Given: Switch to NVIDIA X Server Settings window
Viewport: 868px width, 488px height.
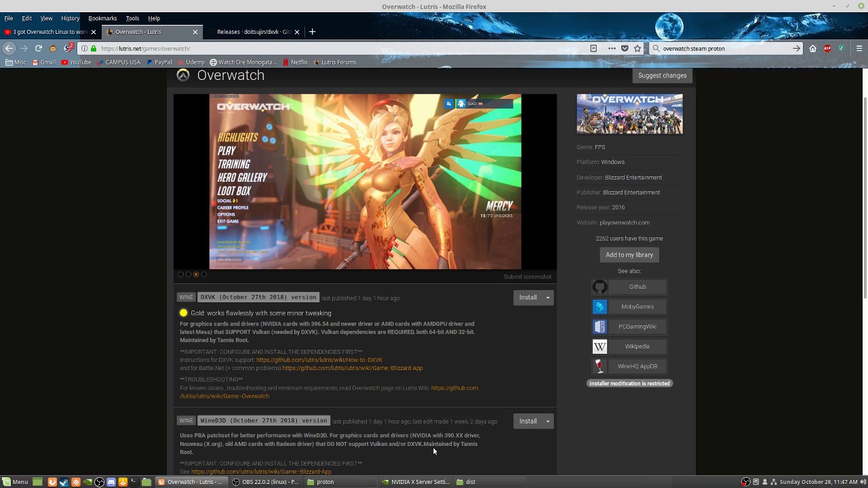Looking at the screenshot, I should tap(416, 482).
